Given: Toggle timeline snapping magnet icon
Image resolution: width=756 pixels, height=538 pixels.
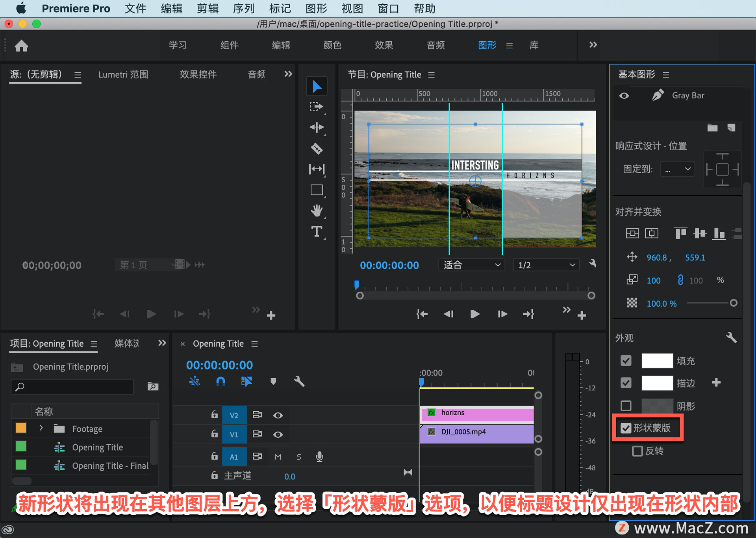Looking at the screenshot, I should coord(220,381).
